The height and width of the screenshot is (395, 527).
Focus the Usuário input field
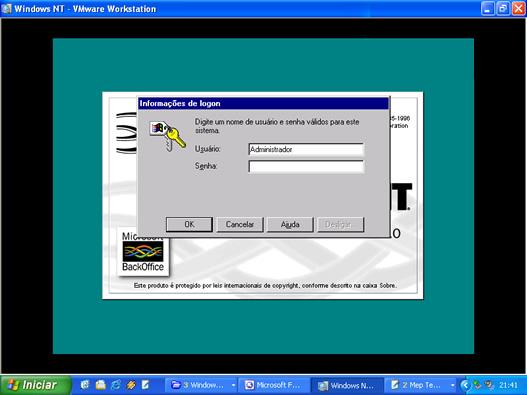click(306, 149)
